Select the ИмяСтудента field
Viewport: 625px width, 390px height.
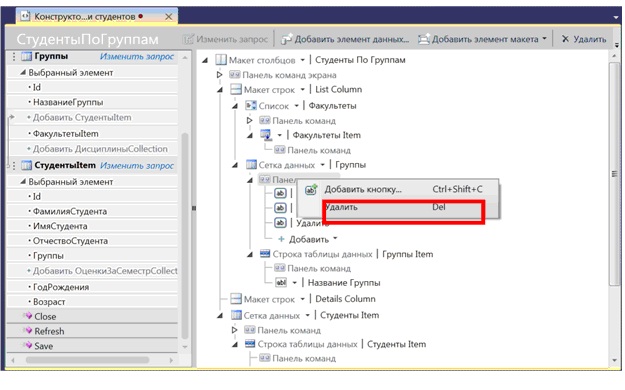[x=60, y=226]
